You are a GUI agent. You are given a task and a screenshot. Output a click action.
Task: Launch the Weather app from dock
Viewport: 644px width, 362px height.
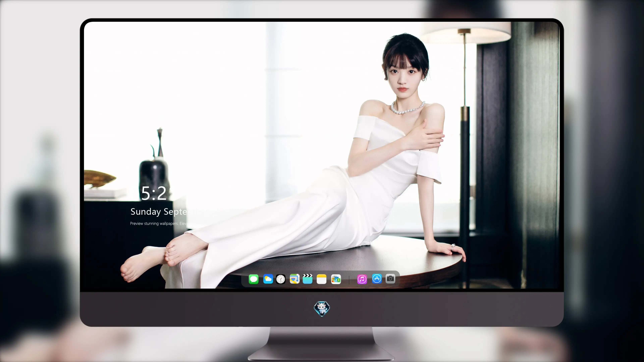coord(268,279)
